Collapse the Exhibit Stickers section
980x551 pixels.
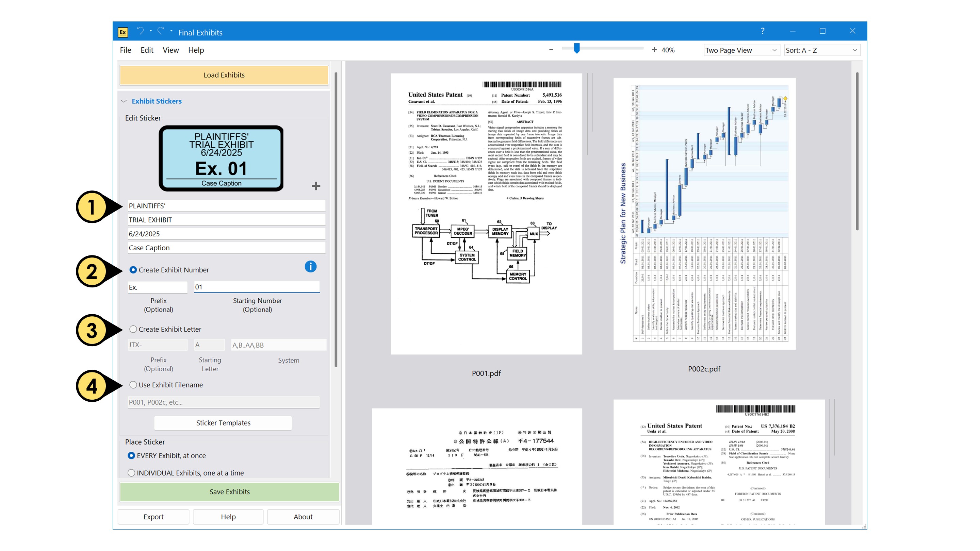[x=124, y=101]
